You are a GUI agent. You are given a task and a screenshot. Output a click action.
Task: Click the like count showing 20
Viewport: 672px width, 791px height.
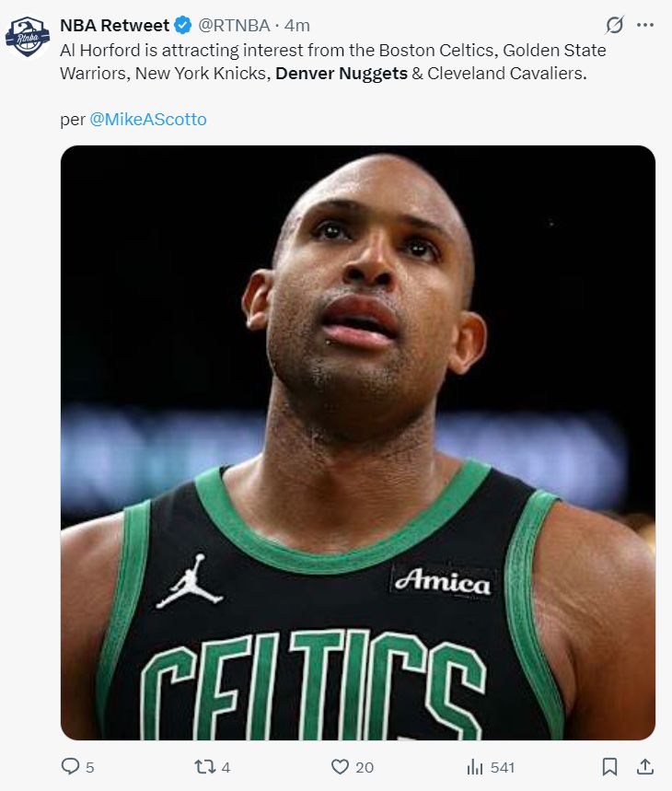click(x=365, y=767)
